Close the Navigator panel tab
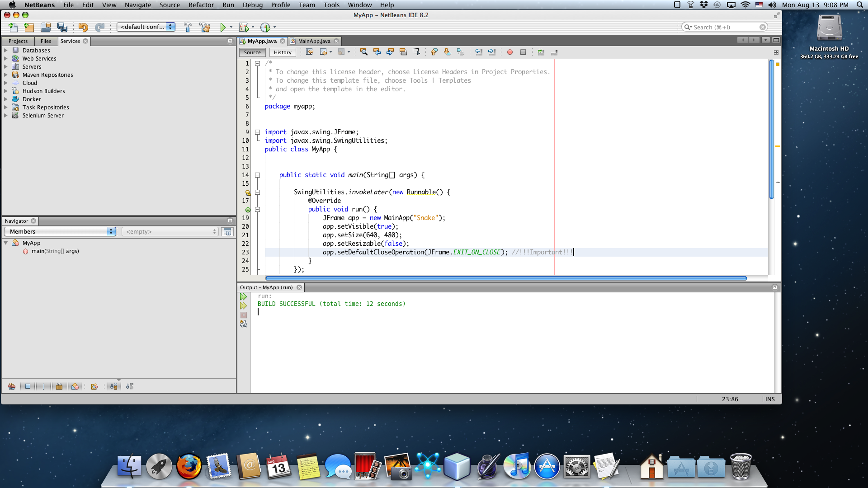868x488 pixels. tap(33, 221)
